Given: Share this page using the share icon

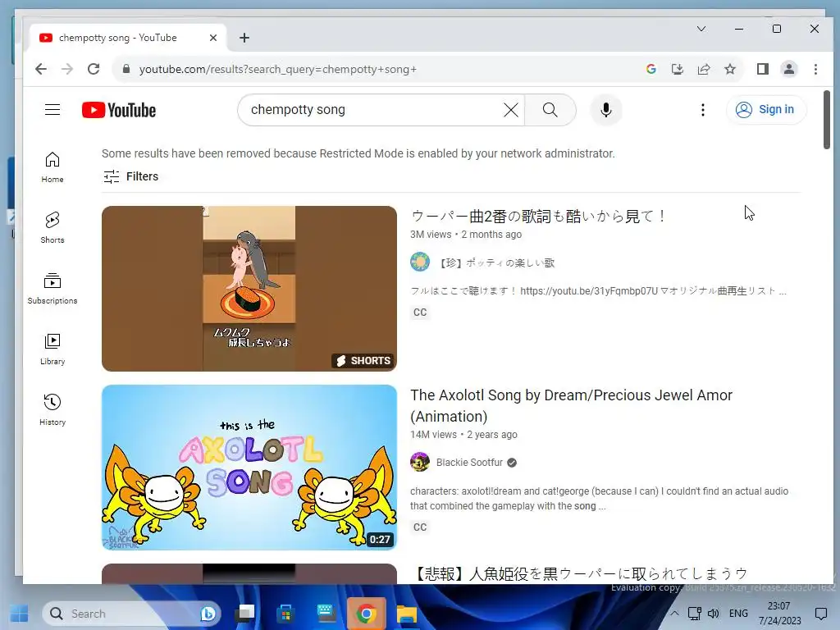Looking at the screenshot, I should tap(704, 69).
